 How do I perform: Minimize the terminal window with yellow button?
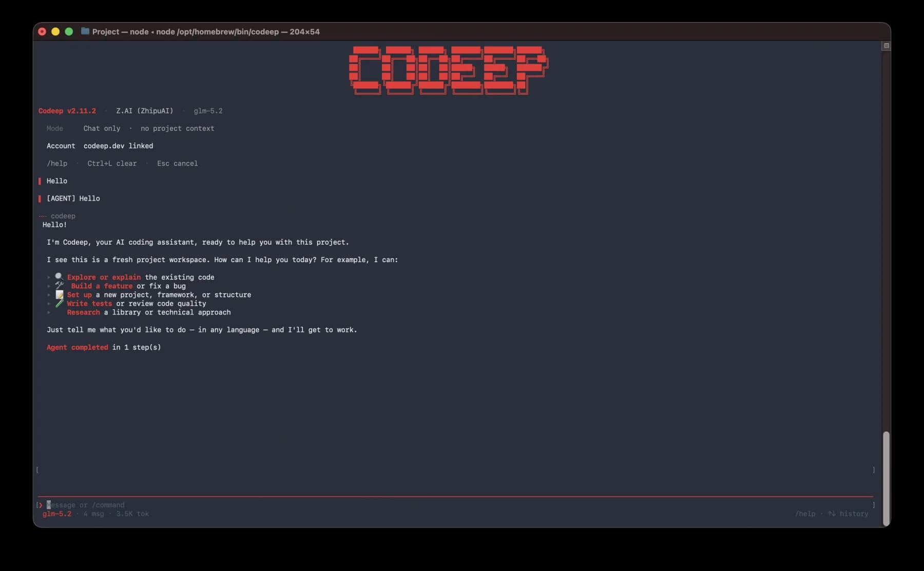click(55, 31)
